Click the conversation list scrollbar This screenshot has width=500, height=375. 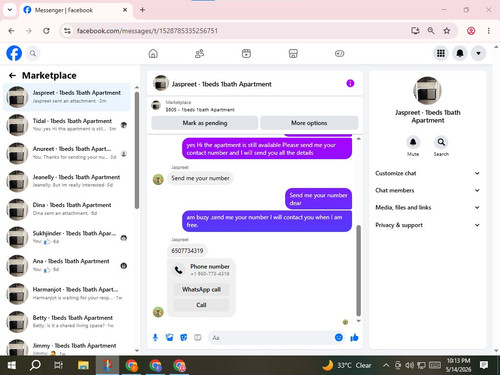[137, 150]
